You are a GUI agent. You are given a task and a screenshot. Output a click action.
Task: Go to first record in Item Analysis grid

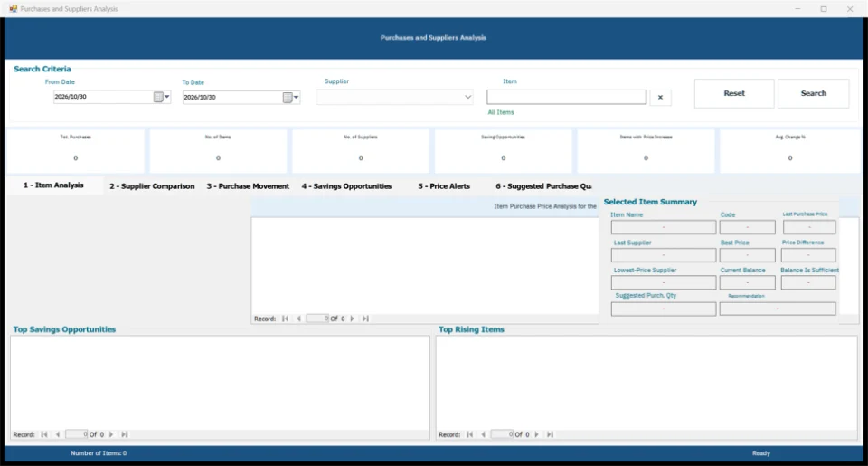(285, 319)
